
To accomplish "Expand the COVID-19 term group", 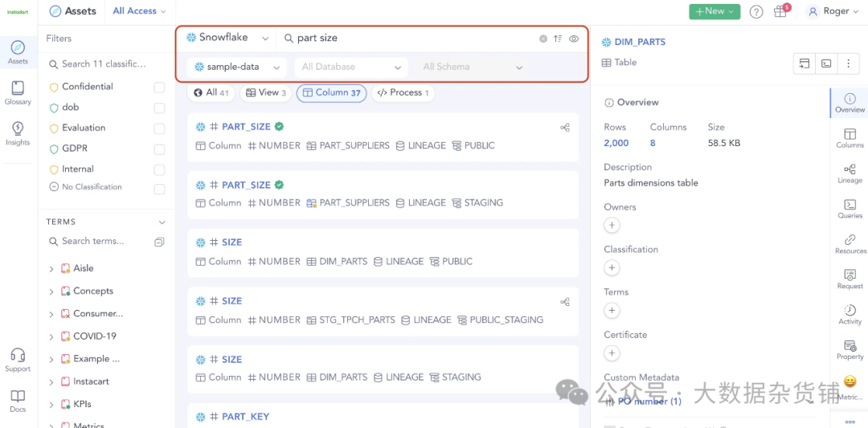I will tap(51, 336).
